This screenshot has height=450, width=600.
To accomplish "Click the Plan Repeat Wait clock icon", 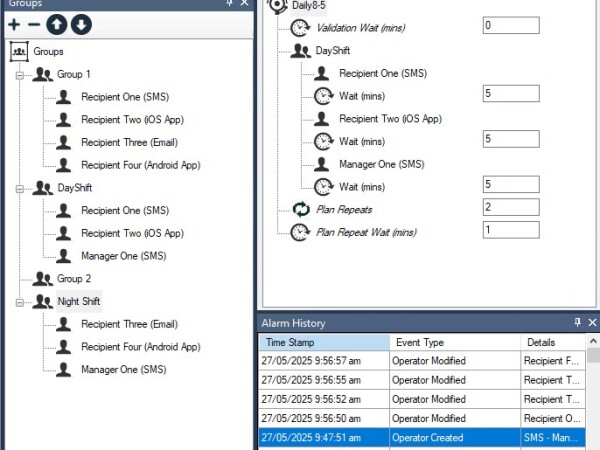I will (x=300, y=232).
